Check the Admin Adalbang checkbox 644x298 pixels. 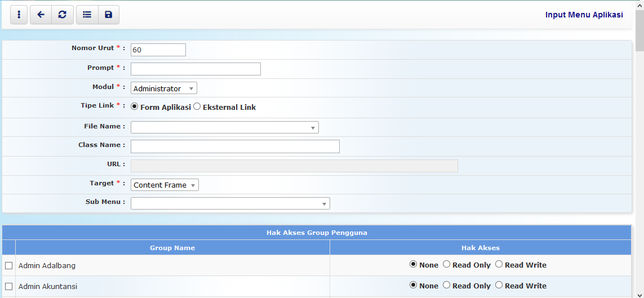point(8,265)
